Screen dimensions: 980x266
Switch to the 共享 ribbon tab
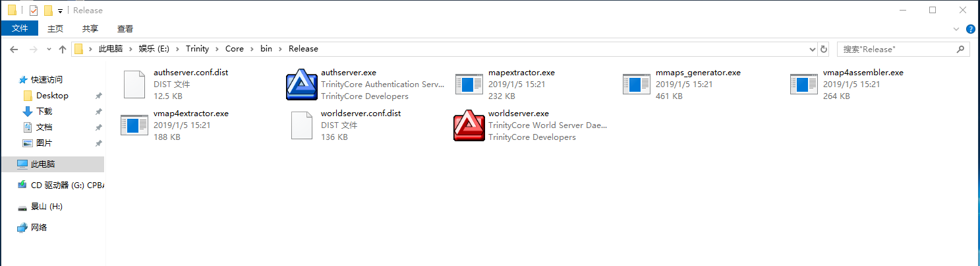point(90,29)
